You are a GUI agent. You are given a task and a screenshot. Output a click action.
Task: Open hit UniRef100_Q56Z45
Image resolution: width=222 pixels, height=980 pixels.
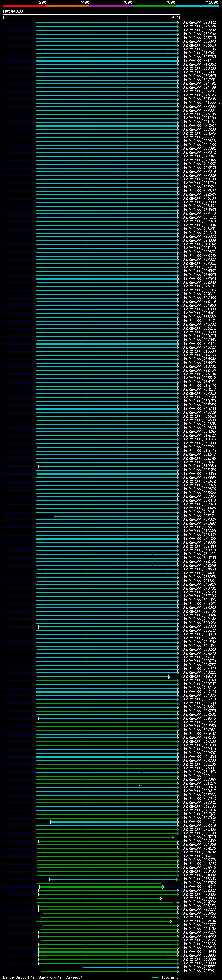(199, 38)
